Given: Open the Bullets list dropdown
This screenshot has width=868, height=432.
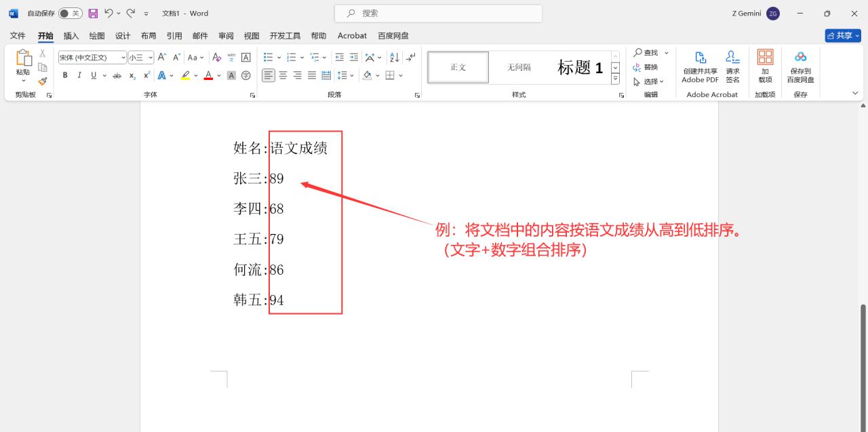Looking at the screenshot, I should (x=279, y=58).
